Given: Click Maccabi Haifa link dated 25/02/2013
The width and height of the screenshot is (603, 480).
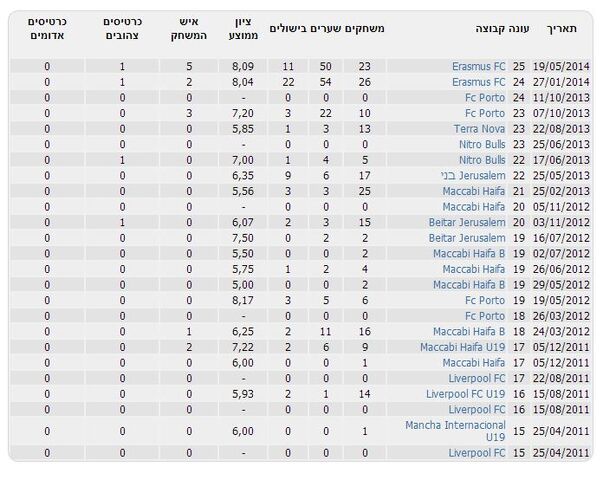Looking at the screenshot, I should click(473, 191).
